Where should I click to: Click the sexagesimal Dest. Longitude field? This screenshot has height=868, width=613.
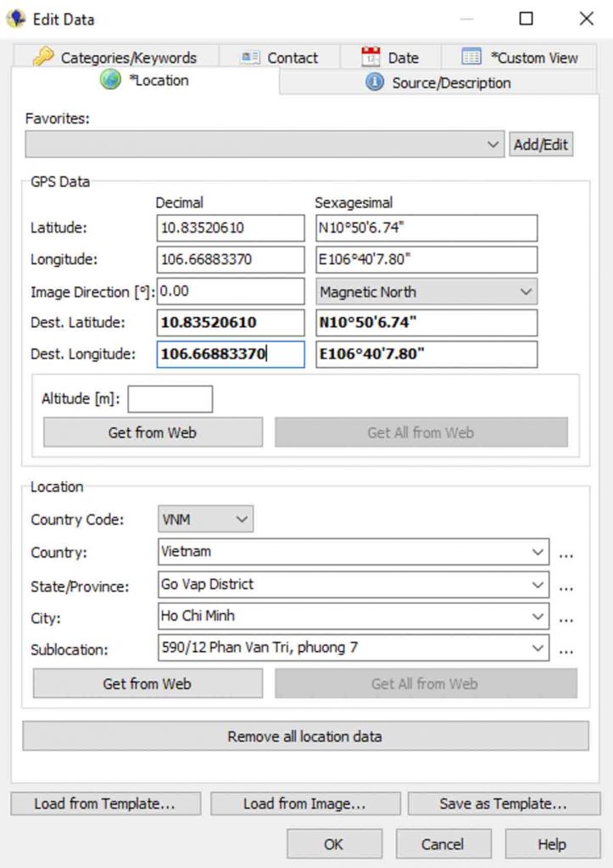[426, 354]
